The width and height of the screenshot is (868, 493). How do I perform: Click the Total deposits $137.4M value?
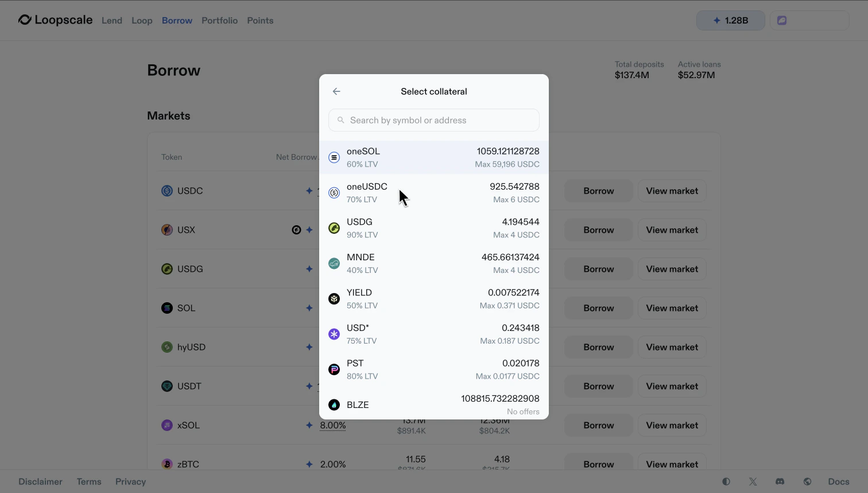pyautogui.click(x=632, y=75)
